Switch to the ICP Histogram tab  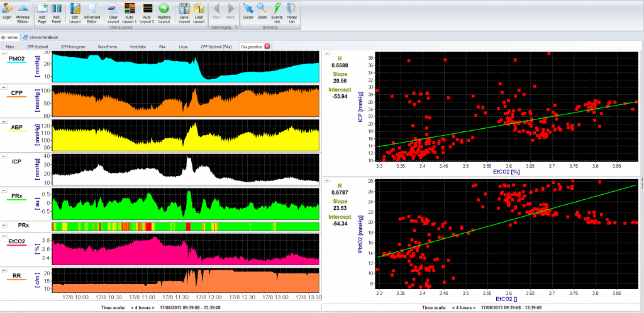coord(73,47)
